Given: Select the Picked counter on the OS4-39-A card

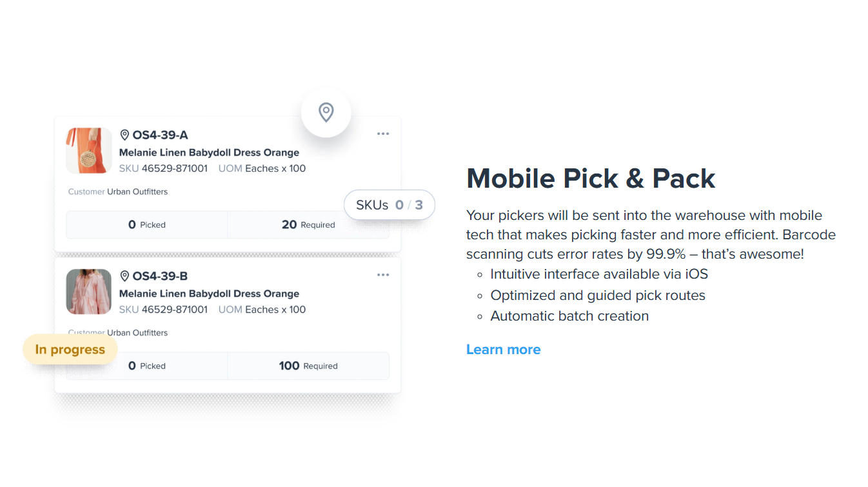Looking at the screenshot, I should coord(146,224).
